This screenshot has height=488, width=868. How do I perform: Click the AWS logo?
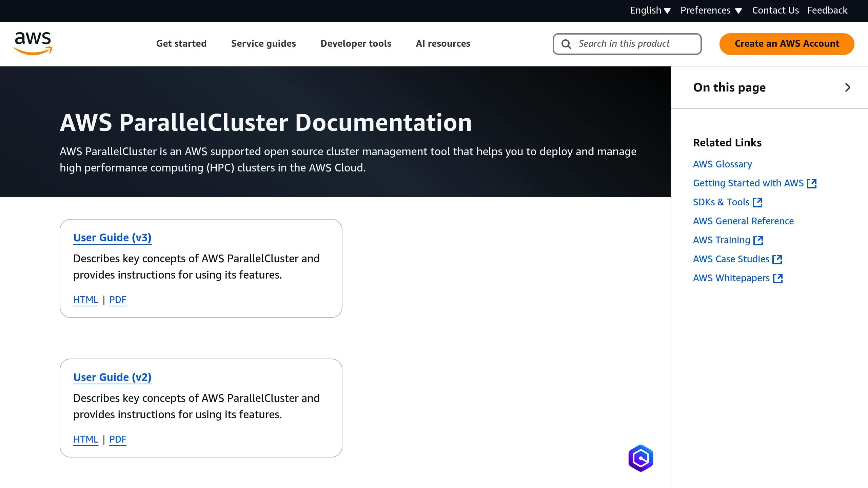(33, 43)
